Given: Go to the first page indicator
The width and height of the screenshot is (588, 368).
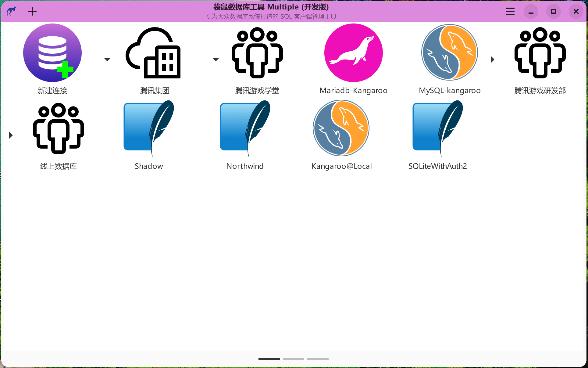Looking at the screenshot, I should pos(269,359).
